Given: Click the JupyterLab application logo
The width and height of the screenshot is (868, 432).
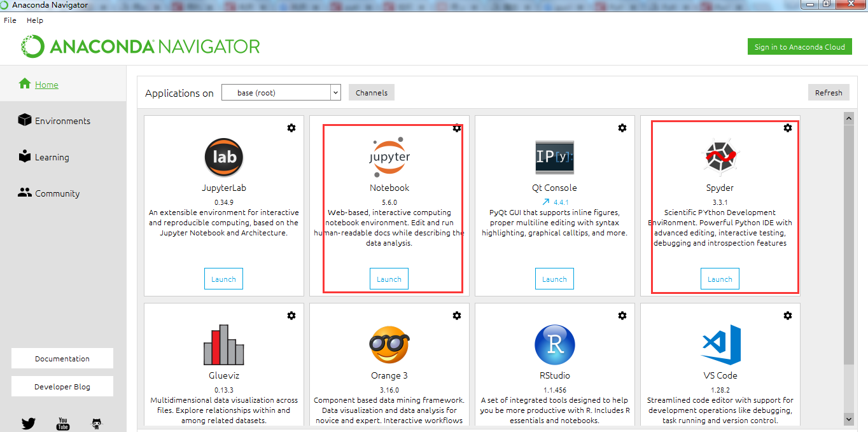Looking at the screenshot, I should (x=224, y=157).
